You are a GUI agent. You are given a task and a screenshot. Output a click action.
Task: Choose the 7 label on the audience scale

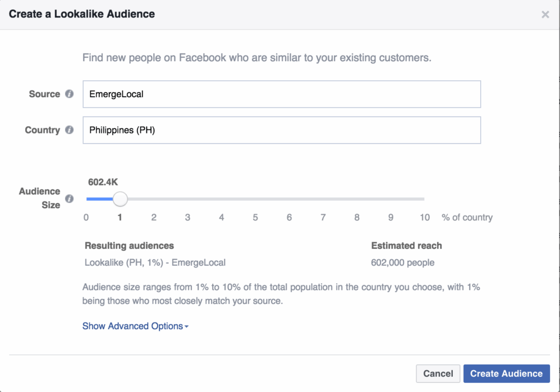click(323, 218)
